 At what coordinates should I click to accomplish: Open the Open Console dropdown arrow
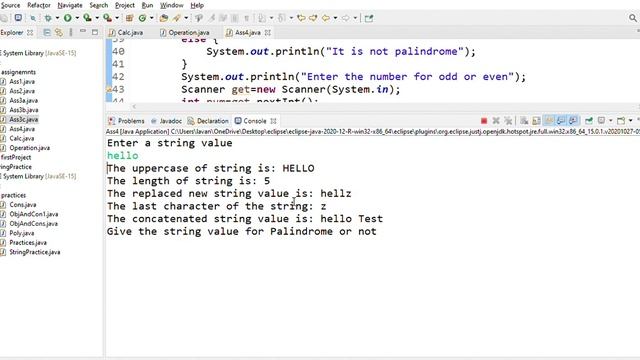click(x=631, y=121)
